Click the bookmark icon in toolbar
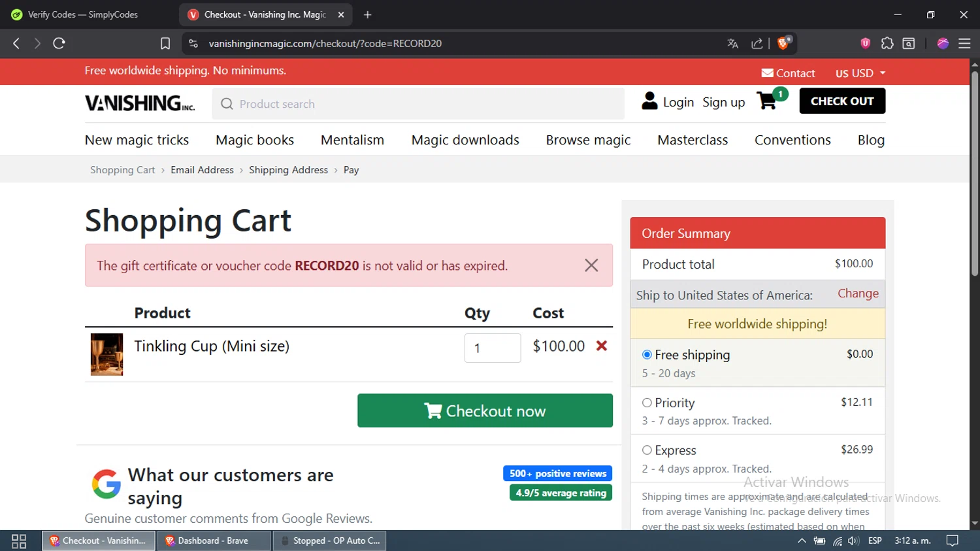This screenshot has width=980, height=551. coord(165,43)
